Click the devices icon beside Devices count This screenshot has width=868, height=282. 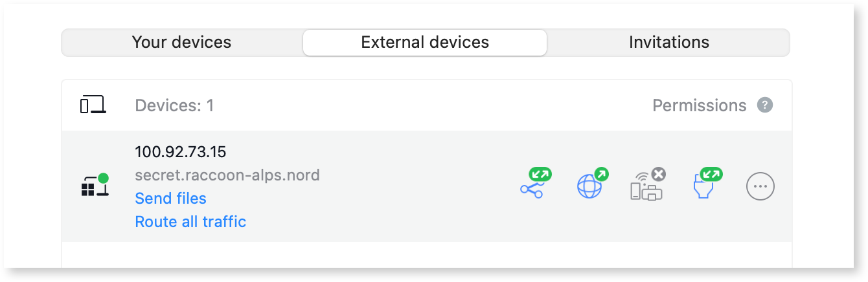[x=93, y=105]
